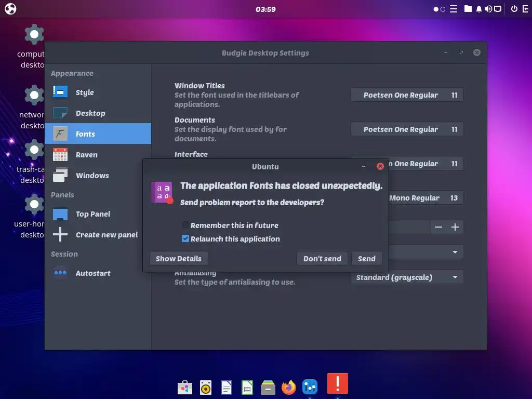Launch Firefox from dock
Image resolution: width=532 pixels, height=399 pixels.
289,388
